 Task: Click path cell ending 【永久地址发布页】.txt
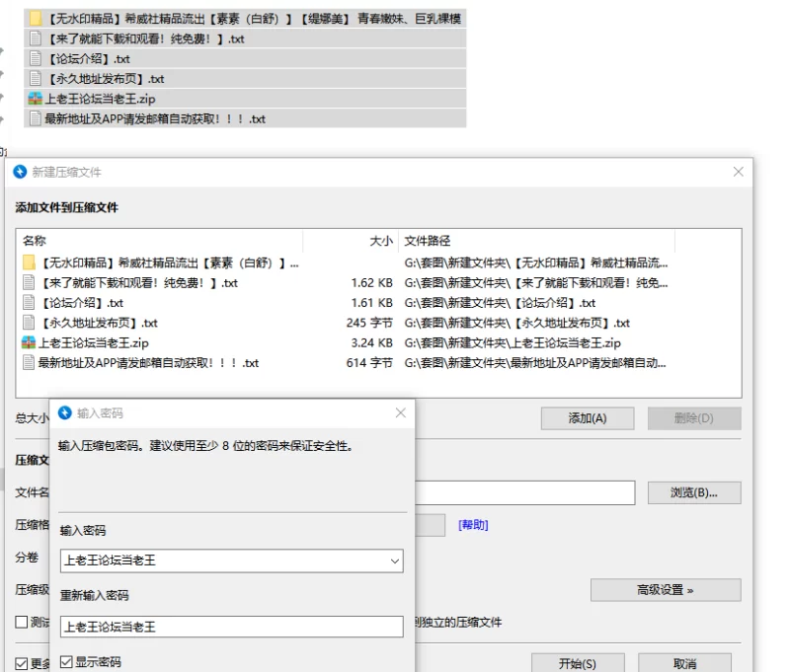516,323
